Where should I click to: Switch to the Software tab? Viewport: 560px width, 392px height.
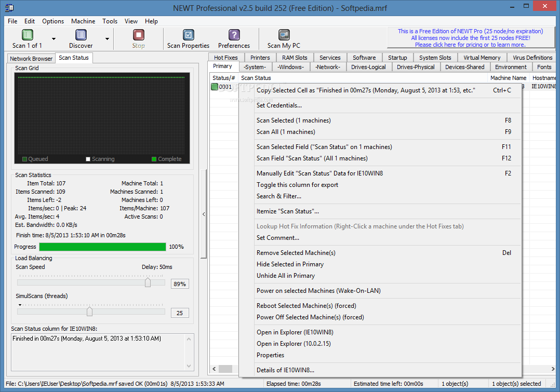click(364, 58)
